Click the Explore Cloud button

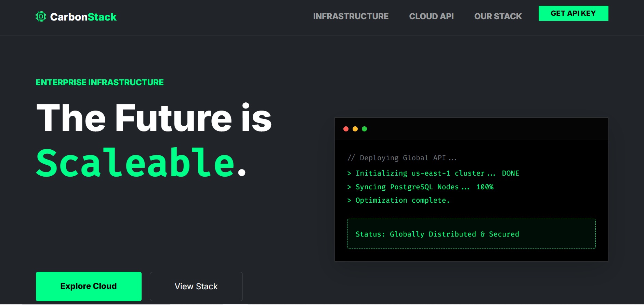pyautogui.click(x=89, y=286)
